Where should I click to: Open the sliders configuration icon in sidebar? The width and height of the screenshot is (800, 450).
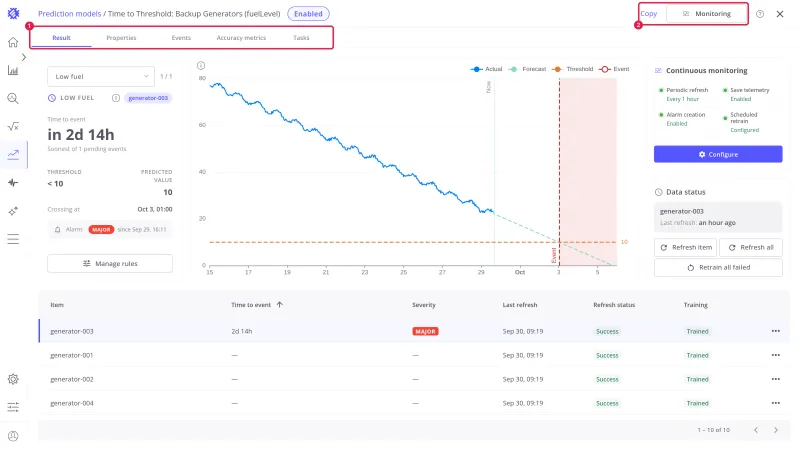pos(13,407)
